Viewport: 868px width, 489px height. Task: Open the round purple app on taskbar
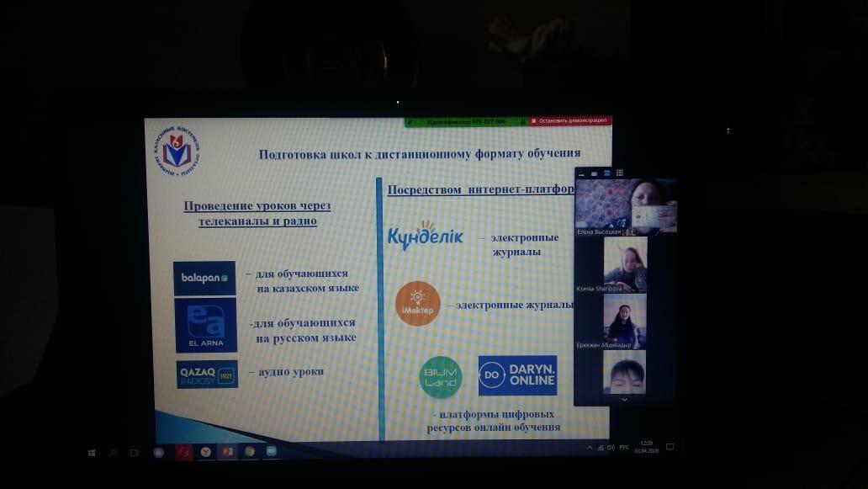pos(159,453)
